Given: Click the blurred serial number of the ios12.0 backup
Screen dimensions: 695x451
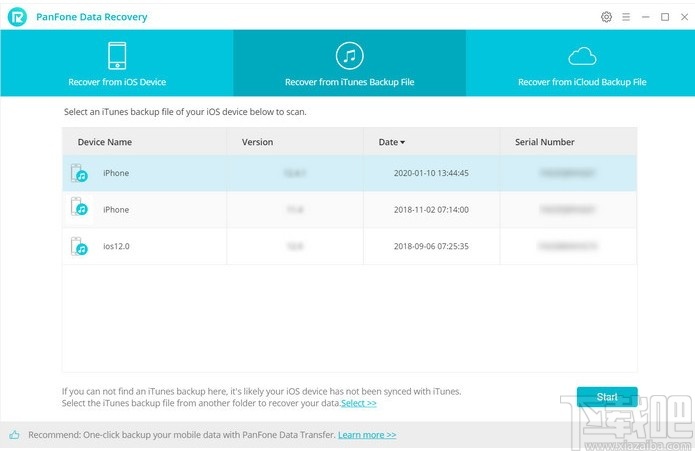Looking at the screenshot, I should (x=568, y=246).
